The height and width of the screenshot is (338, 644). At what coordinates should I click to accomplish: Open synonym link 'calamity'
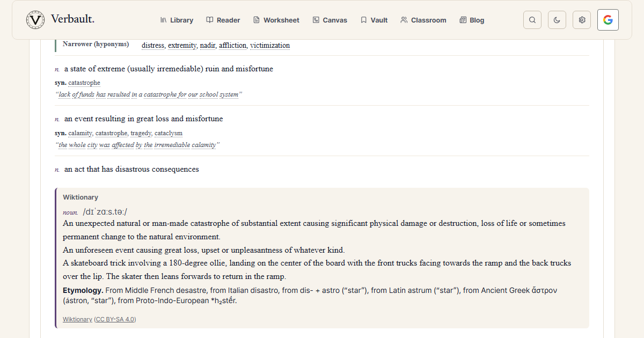pos(80,133)
